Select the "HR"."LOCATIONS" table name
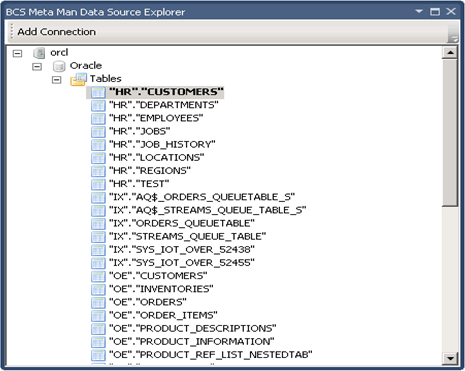This screenshot has height=371, width=465. pos(156,157)
